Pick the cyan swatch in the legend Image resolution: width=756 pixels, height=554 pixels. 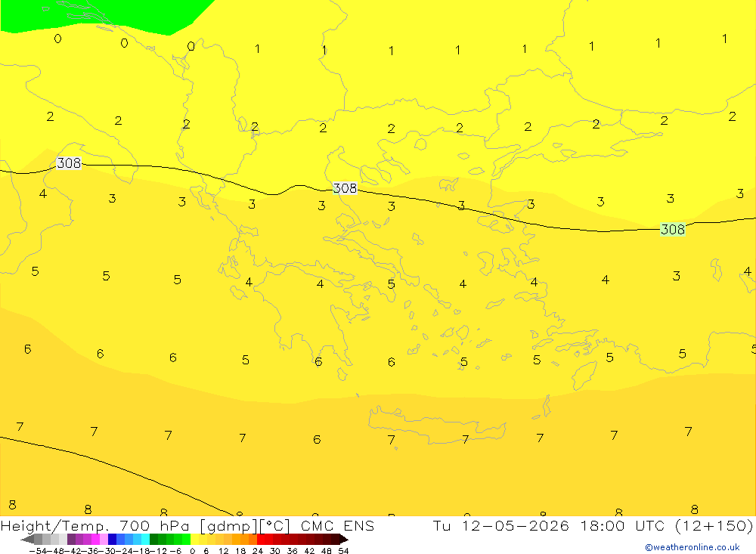coord(145,540)
